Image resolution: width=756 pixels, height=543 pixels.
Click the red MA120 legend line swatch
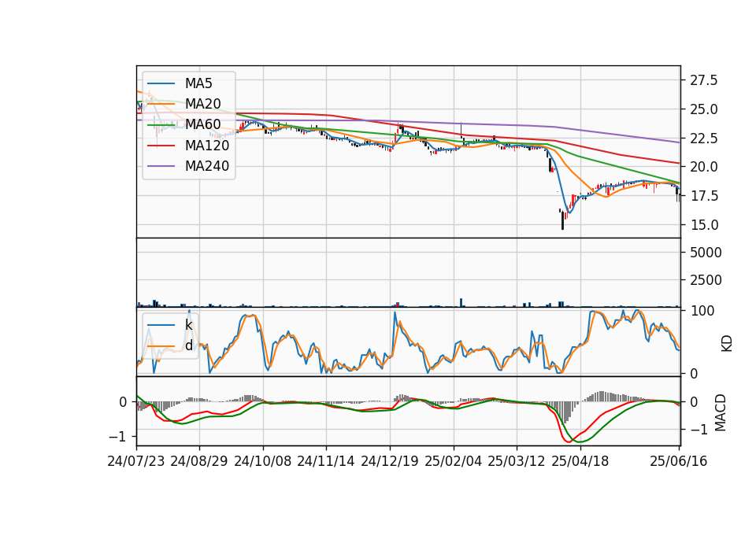161,146
